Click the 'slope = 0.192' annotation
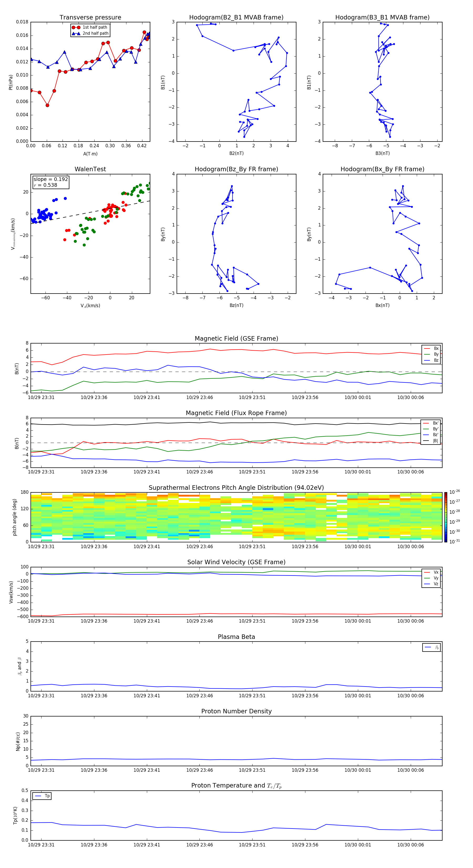This screenshot has height=868, width=473. (50, 179)
